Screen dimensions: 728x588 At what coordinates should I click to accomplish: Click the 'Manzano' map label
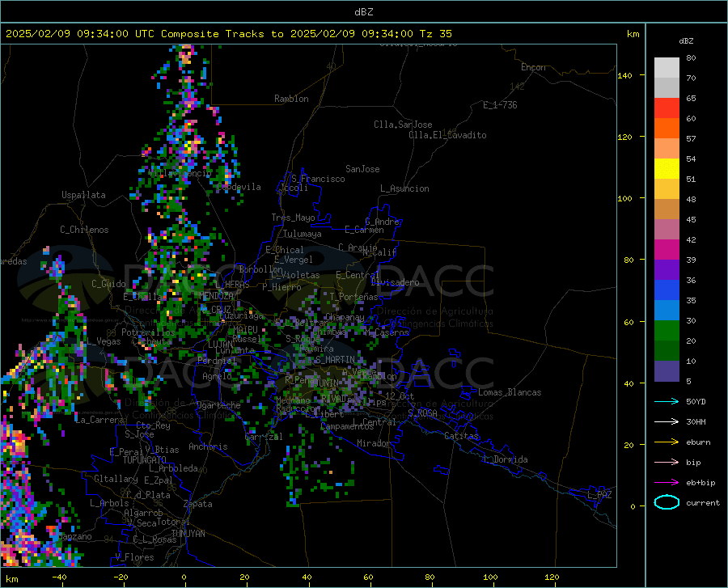coord(75,536)
